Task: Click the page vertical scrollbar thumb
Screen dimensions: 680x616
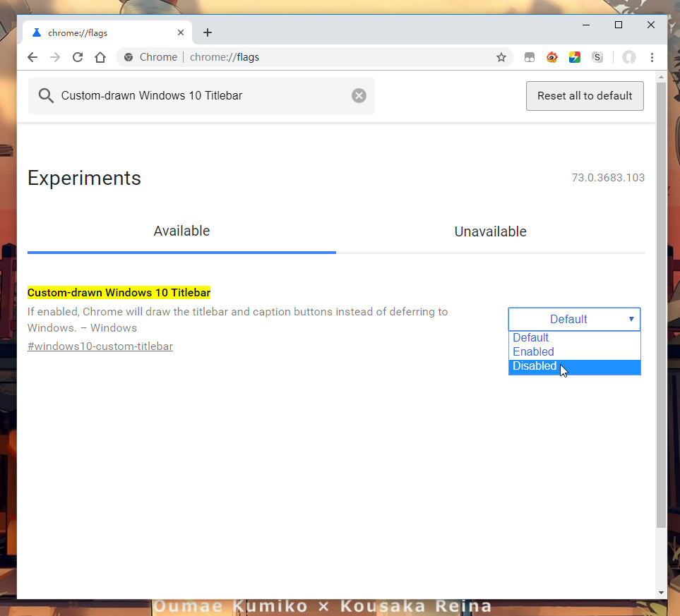Action: (x=661, y=306)
